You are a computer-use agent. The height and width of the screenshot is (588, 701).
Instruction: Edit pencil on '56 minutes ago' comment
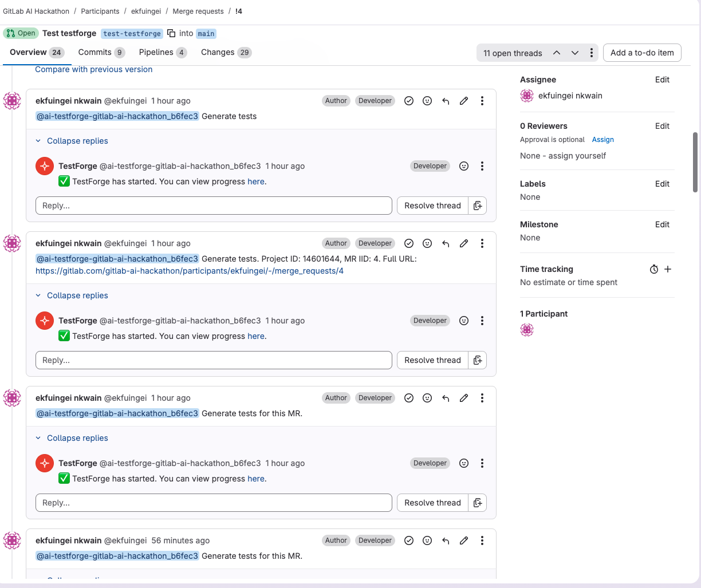(x=464, y=540)
